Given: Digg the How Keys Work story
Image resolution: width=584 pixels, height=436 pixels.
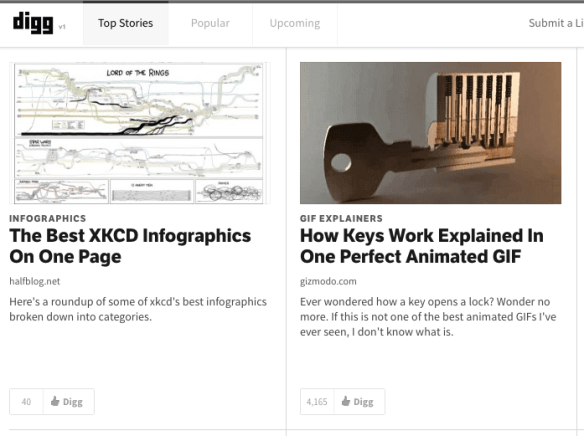Looking at the screenshot, I should point(359,402).
